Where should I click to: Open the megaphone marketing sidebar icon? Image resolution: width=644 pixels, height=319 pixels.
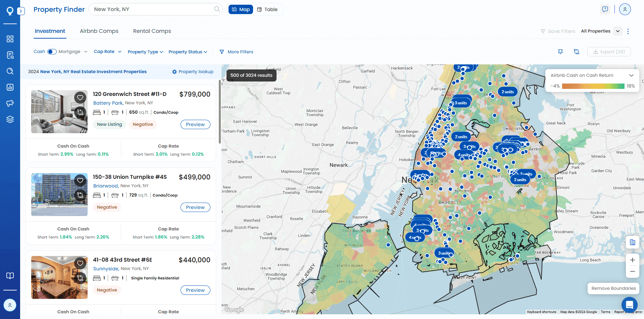coord(10,103)
